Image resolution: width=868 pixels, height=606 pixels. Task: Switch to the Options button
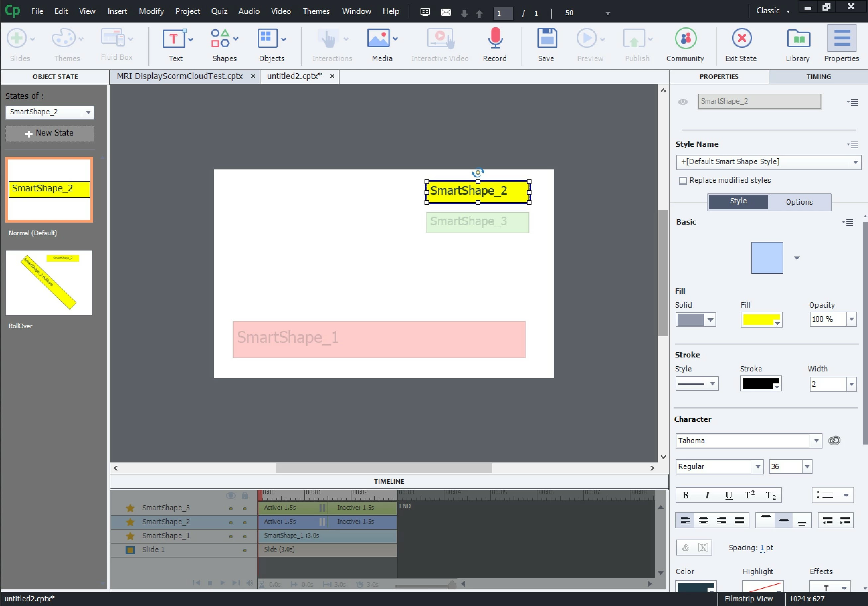pyautogui.click(x=799, y=202)
